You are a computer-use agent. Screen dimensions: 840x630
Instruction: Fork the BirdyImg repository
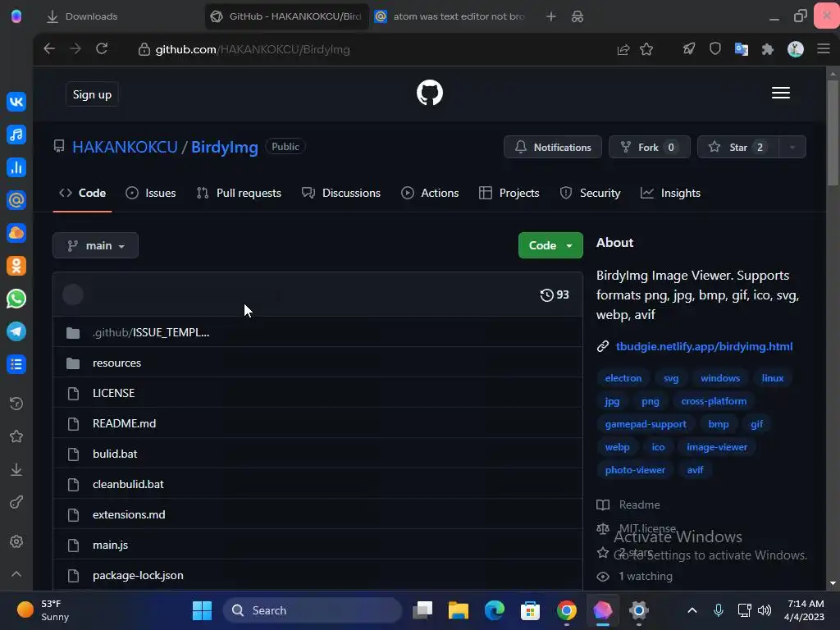pyautogui.click(x=650, y=147)
